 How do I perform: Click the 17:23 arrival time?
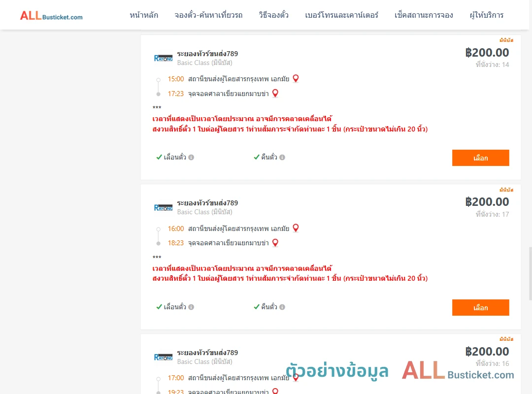(x=176, y=94)
